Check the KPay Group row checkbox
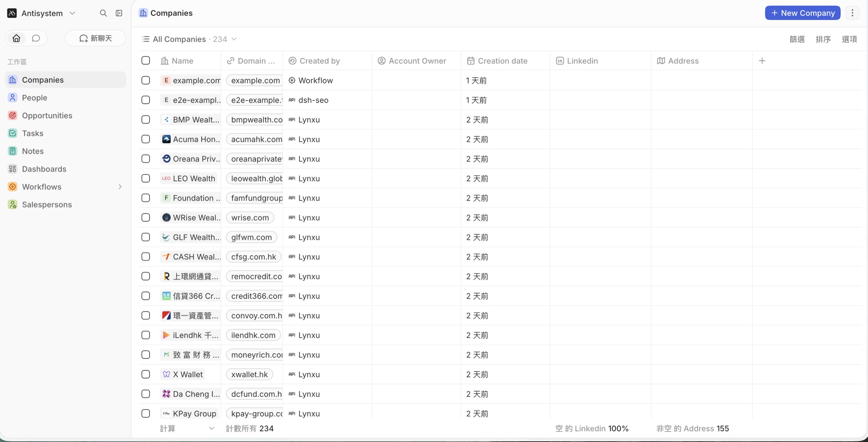This screenshot has height=442, width=868. 146,413
